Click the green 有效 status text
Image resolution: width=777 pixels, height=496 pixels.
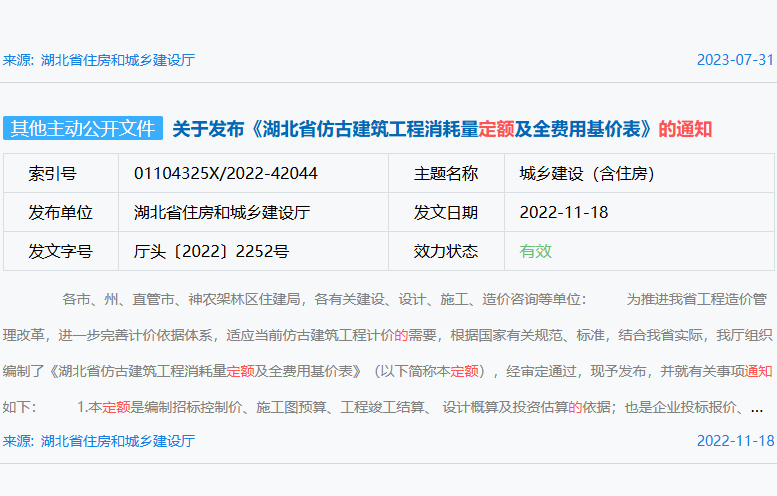coord(536,251)
